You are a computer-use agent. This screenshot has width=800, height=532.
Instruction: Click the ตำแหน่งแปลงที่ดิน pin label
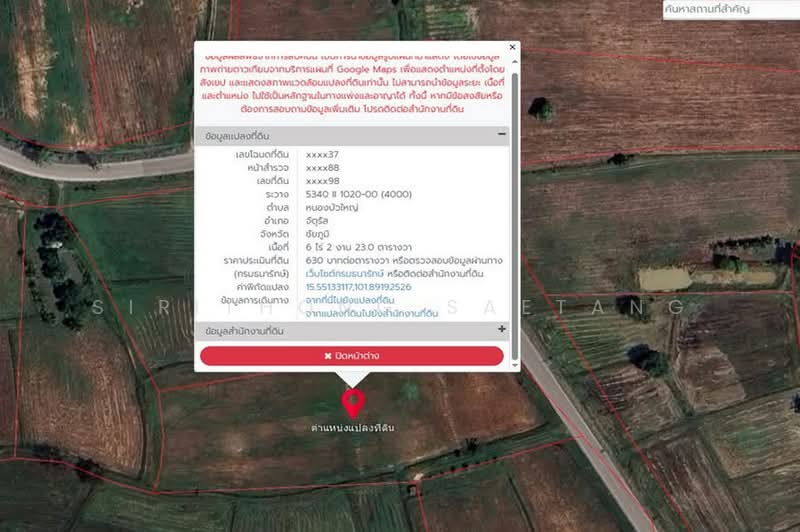click(353, 427)
